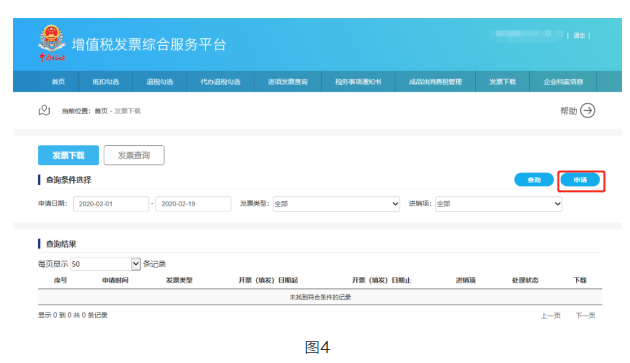Click the 显示 0 到 0 共 0 条记录 text
The height and width of the screenshot is (363, 630).
point(73,315)
